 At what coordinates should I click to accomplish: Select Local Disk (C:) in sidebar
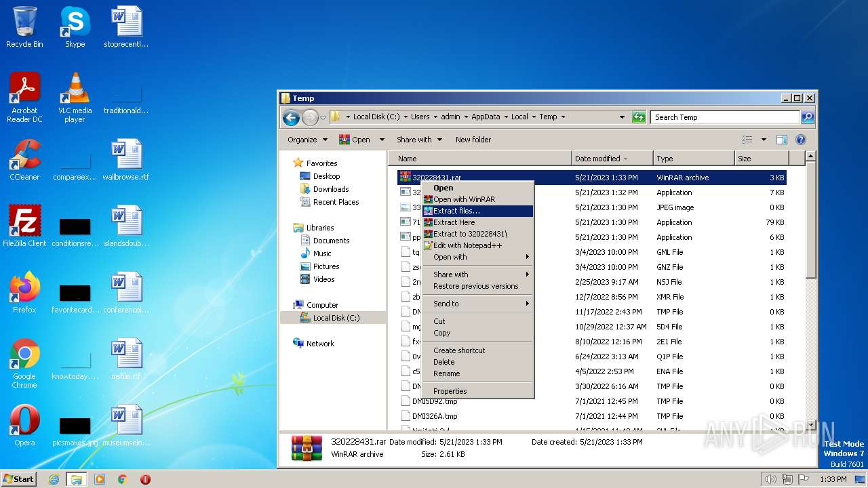pyautogui.click(x=336, y=318)
